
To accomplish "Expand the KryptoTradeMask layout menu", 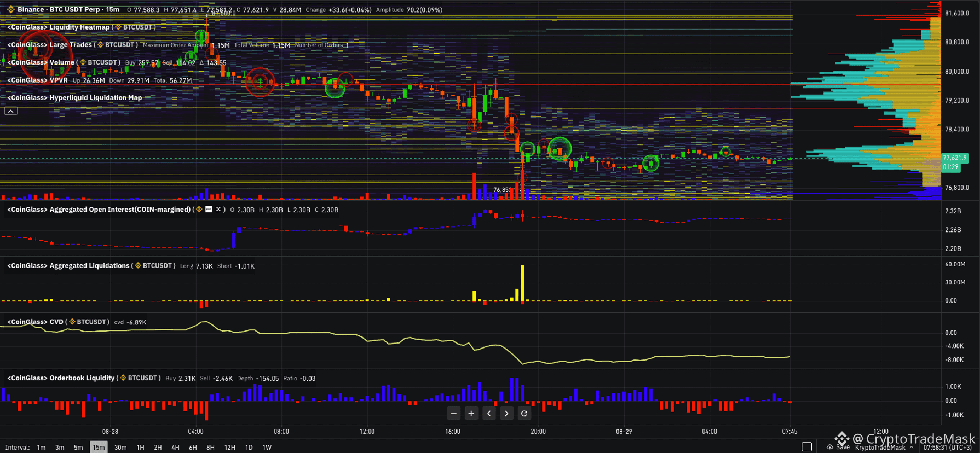I will [884, 448].
